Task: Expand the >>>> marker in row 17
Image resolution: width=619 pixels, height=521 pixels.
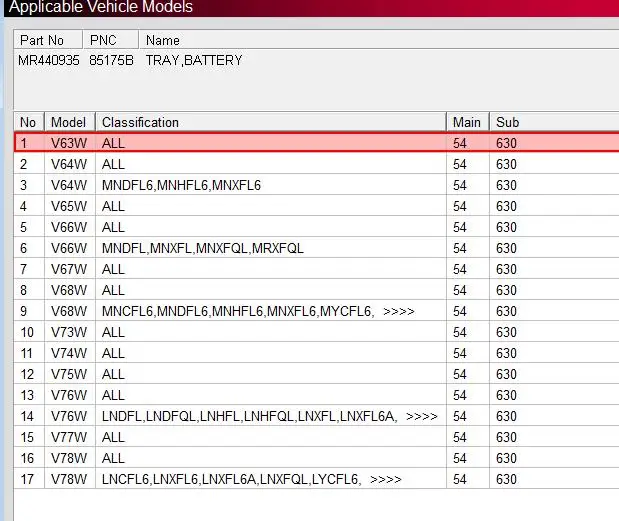Action: 386,480
